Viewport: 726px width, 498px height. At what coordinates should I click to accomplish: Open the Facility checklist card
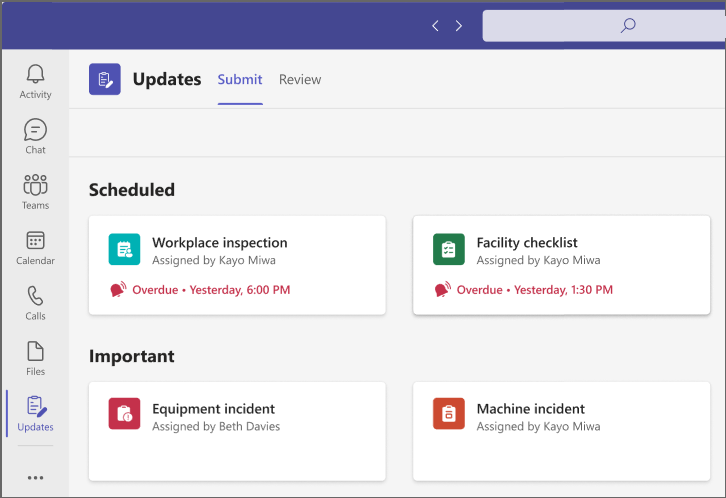click(562, 265)
